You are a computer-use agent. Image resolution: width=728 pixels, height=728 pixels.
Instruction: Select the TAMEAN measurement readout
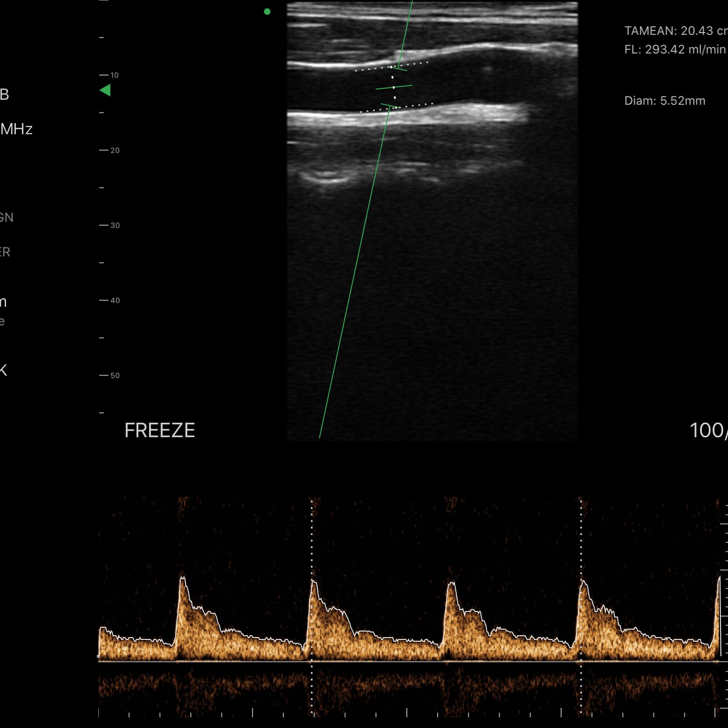(x=675, y=31)
